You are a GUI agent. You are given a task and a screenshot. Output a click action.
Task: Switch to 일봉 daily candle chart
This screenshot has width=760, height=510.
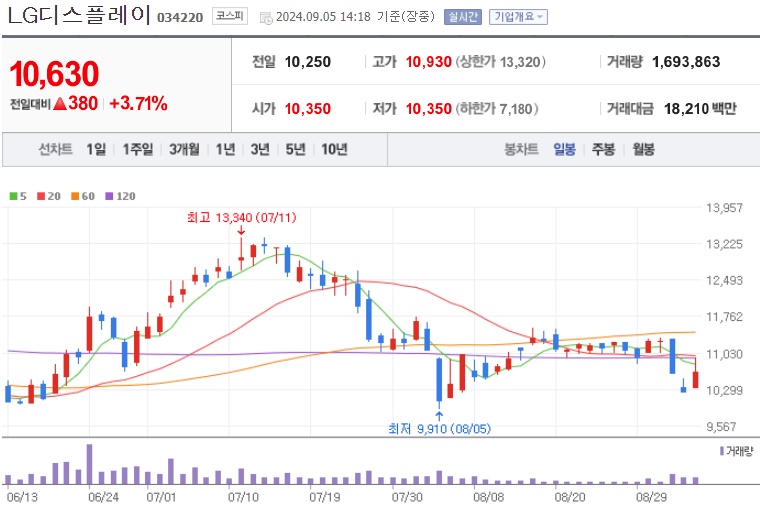(565, 149)
